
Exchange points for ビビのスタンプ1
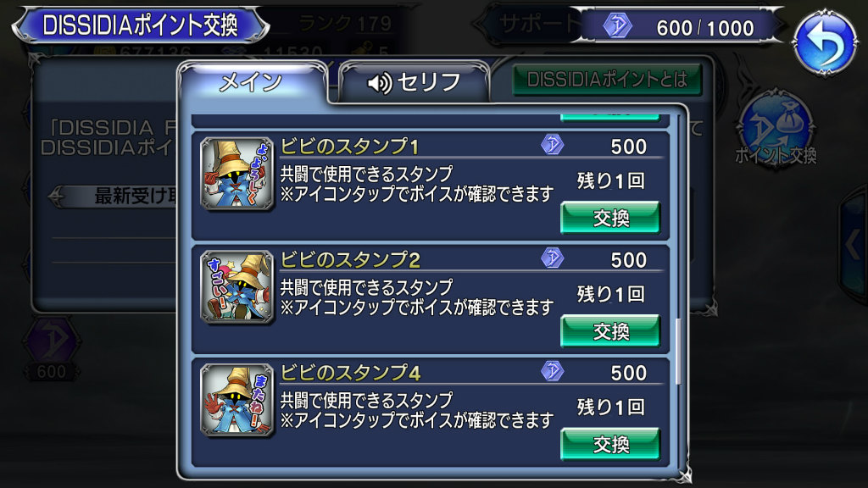[x=610, y=218]
